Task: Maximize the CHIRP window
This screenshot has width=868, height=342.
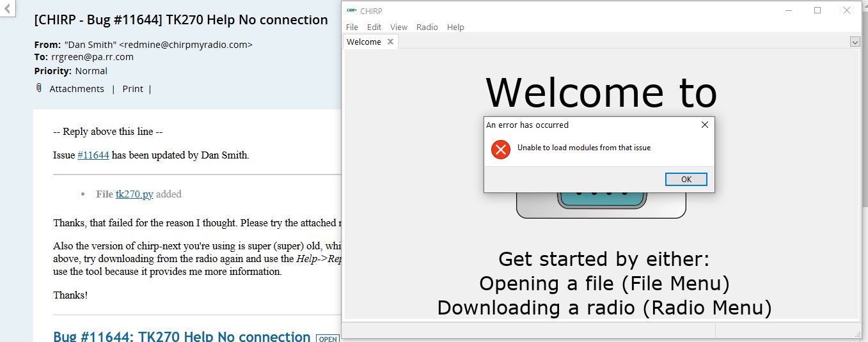Action: click(817, 10)
